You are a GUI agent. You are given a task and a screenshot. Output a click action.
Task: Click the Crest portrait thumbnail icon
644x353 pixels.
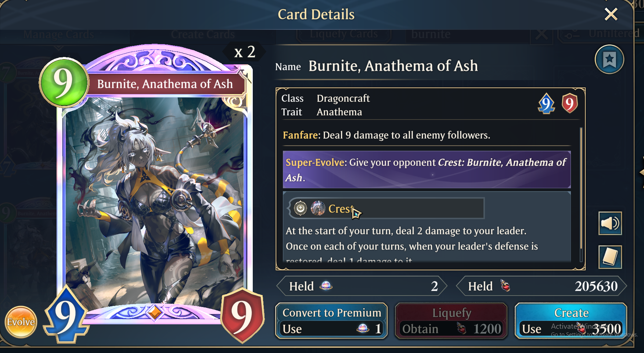[318, 208]
